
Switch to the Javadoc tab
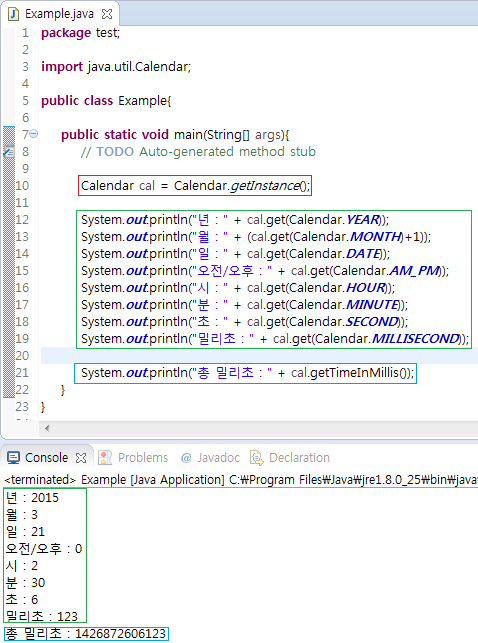pos(210,458)
